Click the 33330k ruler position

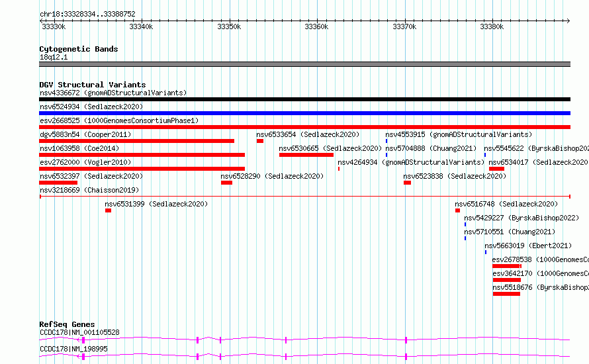pyautogui.click(x=54, y=26)
